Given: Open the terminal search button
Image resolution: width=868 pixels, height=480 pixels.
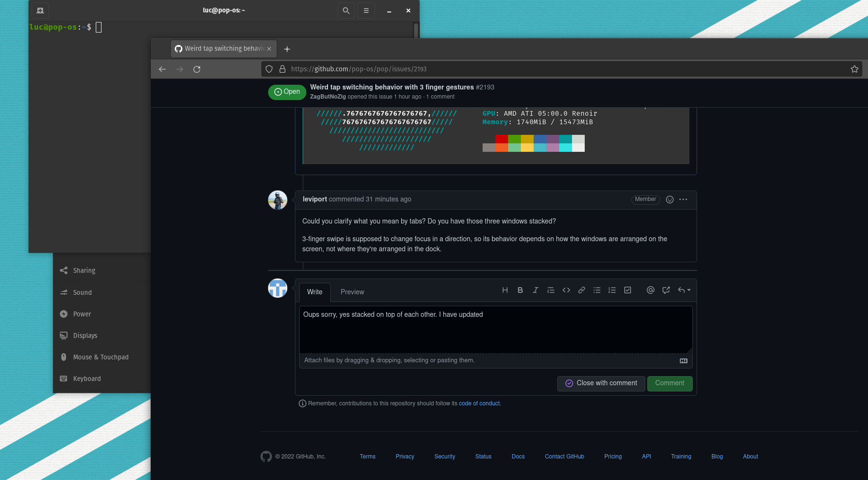Looking at the screenshot, I should coord(346,11).
